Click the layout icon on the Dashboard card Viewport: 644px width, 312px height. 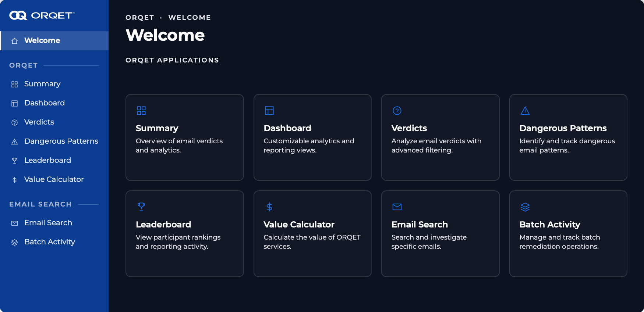point(269,111)
